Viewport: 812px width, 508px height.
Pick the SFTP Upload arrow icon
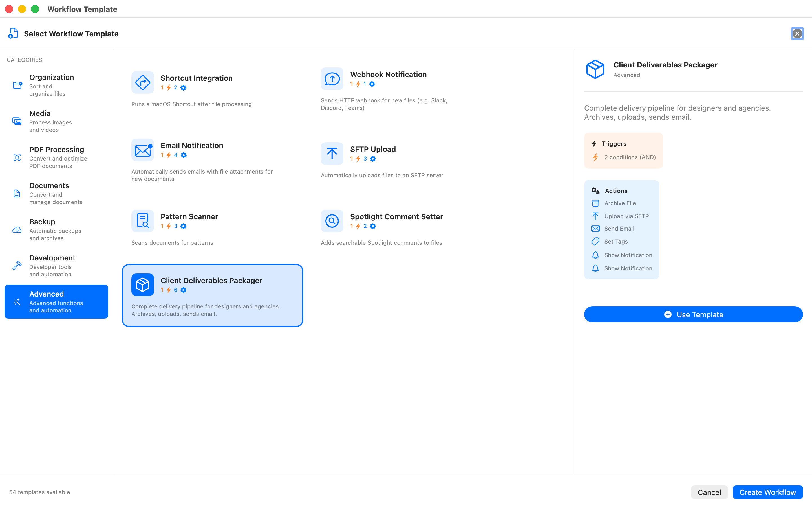[332, 154]
